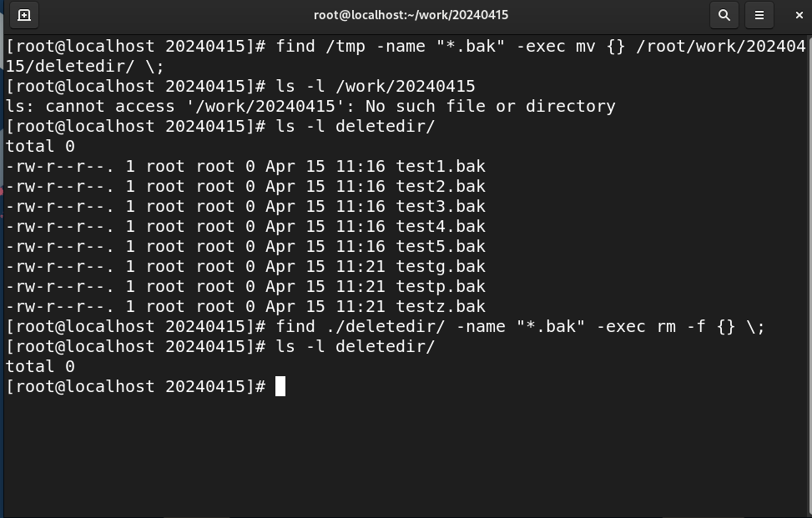Click the 'No such file or directory' error

[x=491, y=106]
